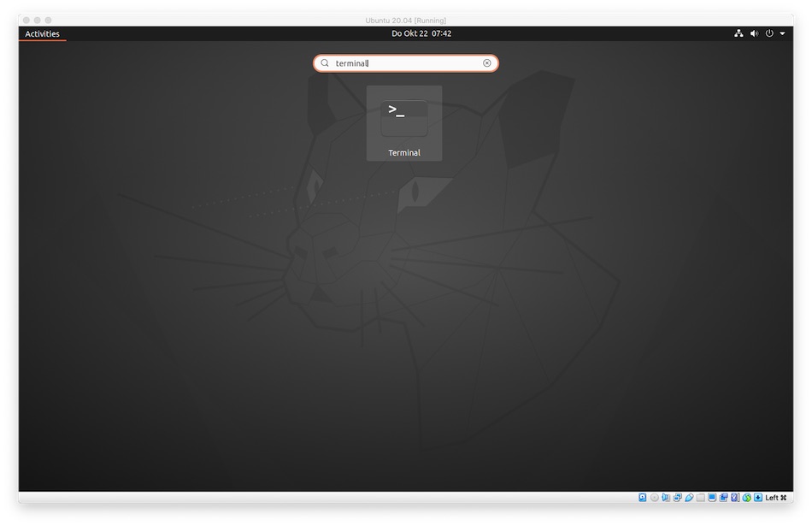Open the clock showing Do Okt 22 07:42
812x526 pixels.
(x=421, y=34)
